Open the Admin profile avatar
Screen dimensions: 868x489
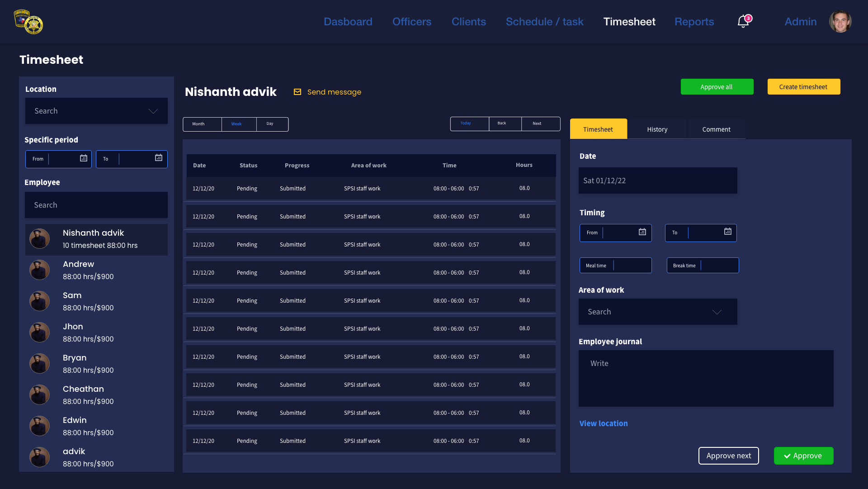(840, 22)
